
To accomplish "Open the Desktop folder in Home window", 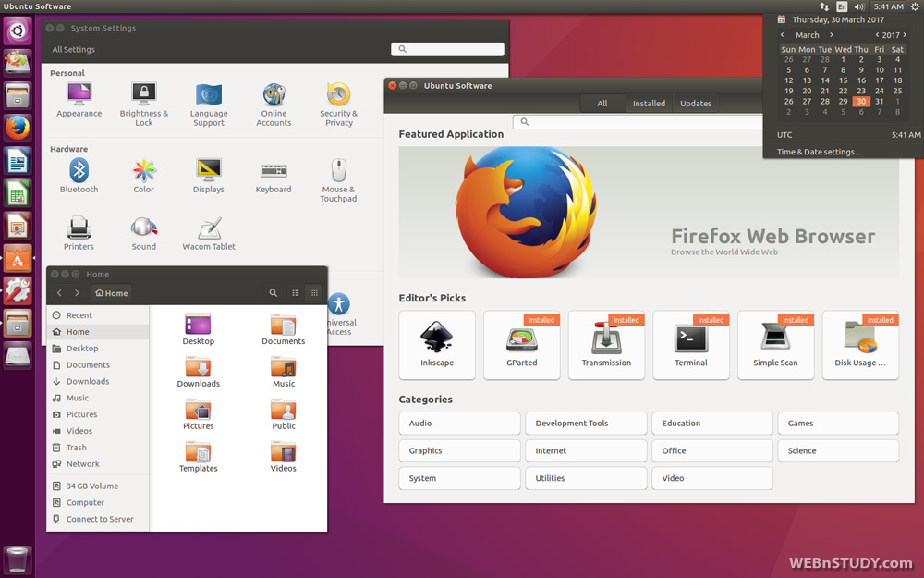I will (x=198, y=329).
